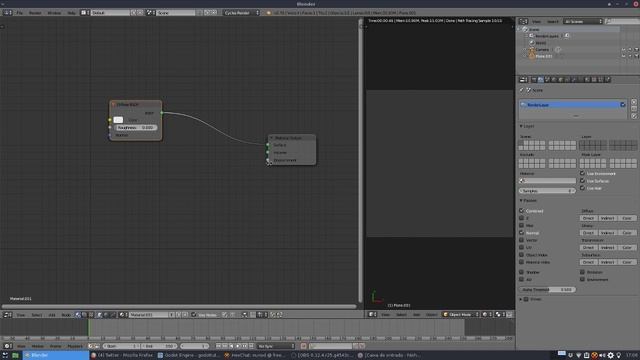
Task: Click the Diffuse BSDF color swatch
Action: 118,120
